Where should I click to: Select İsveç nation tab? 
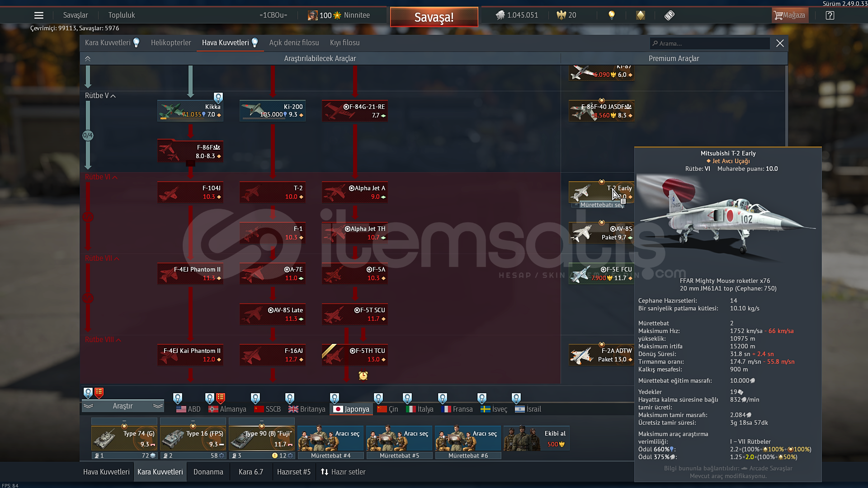pyautogui.click(x=494, y=409)
